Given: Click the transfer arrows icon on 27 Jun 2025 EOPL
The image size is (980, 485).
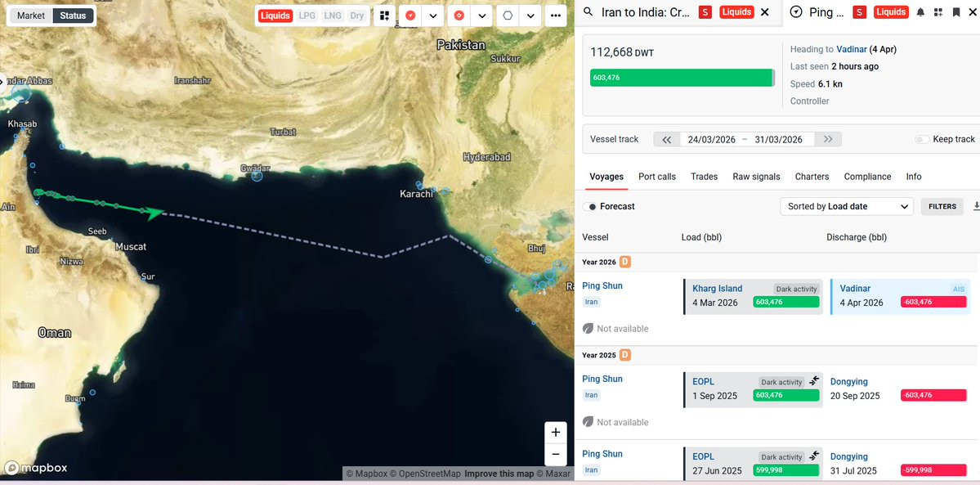Looking at the screenshot, I should pos(814,456).
